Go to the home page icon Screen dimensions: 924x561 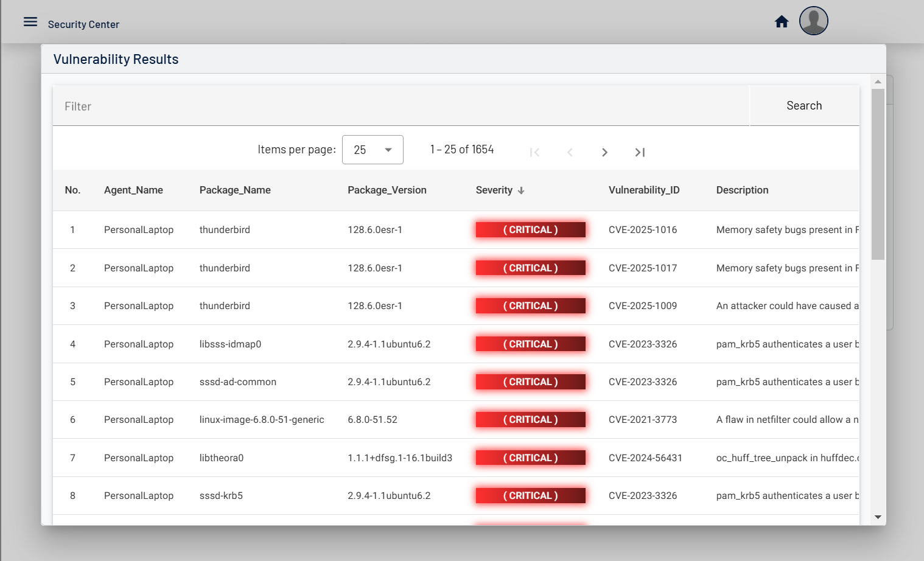(x=782, y=23)
